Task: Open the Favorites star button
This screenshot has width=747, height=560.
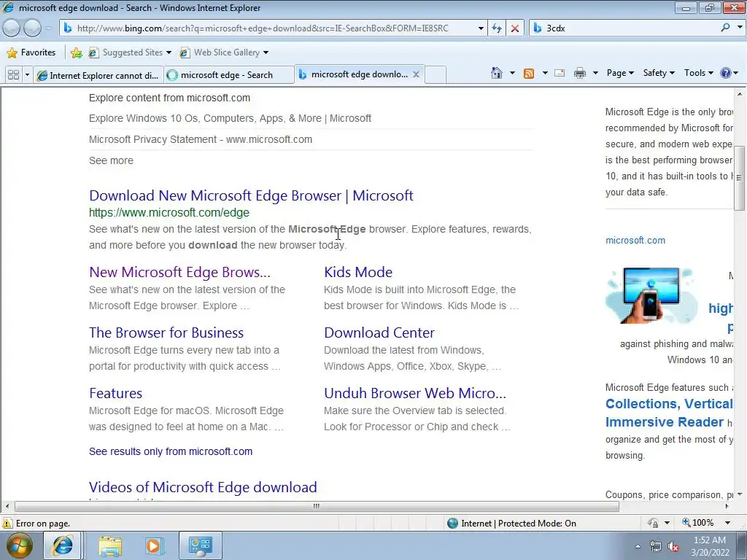Action: 32,52
